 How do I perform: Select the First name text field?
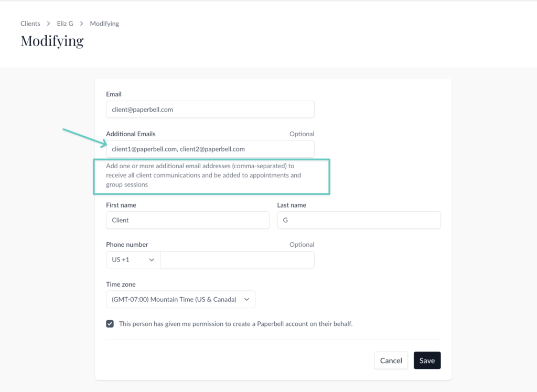tap(187, 220)
